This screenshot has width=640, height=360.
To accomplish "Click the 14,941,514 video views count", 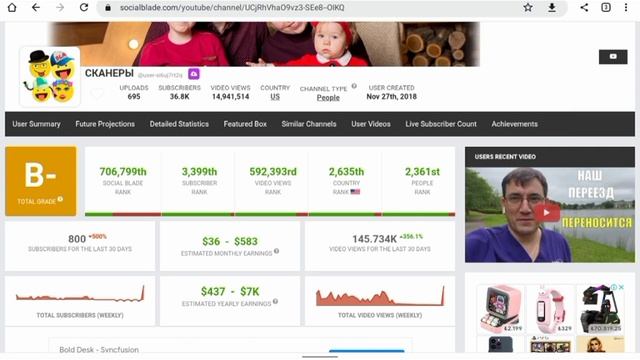I will click(230, 97).
